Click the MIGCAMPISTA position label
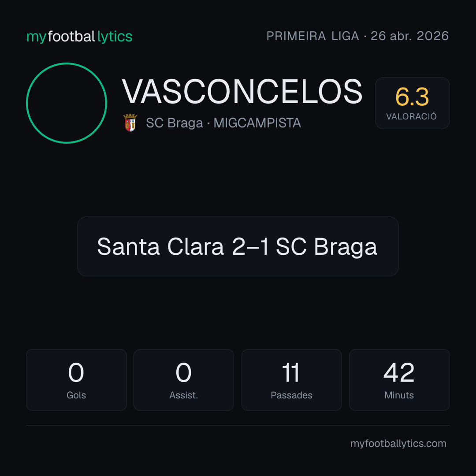Screen dimensions: 476x476 pos(257,123)
